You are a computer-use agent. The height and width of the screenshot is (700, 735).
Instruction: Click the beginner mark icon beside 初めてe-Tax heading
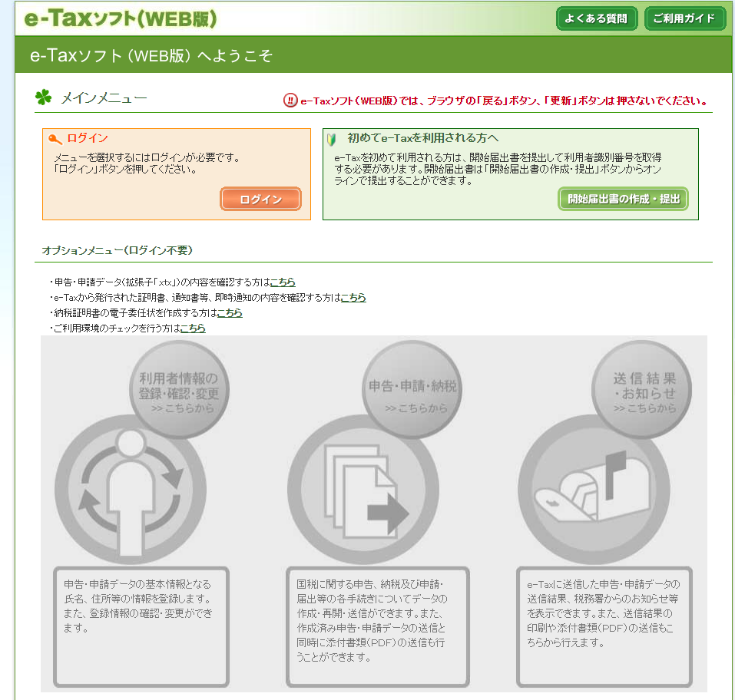pos(332,139)
